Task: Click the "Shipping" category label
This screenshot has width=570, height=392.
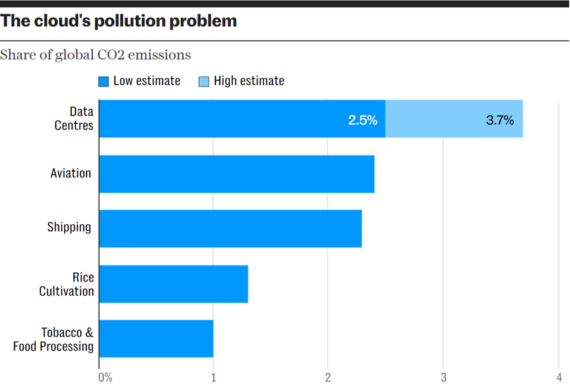Action: pyautogui.click(x=69, y=227)
